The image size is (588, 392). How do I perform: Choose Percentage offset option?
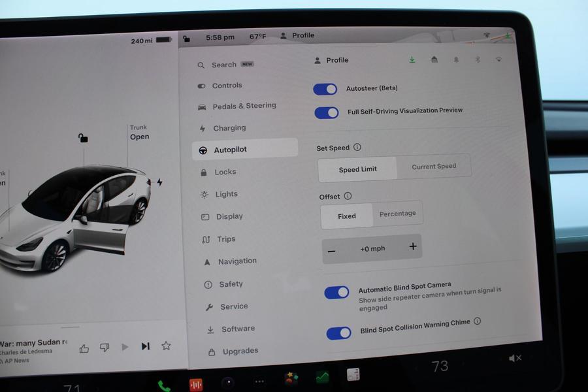[x=397, y=214]
